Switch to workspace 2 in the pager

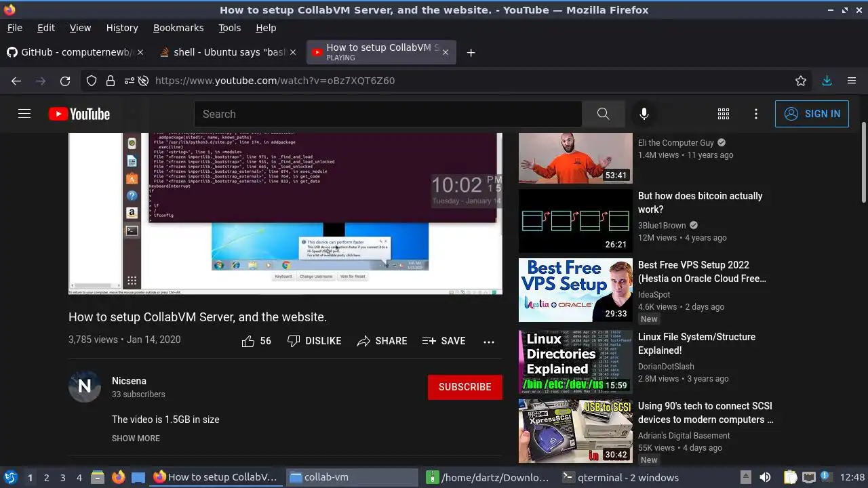(x=46, y=478)
